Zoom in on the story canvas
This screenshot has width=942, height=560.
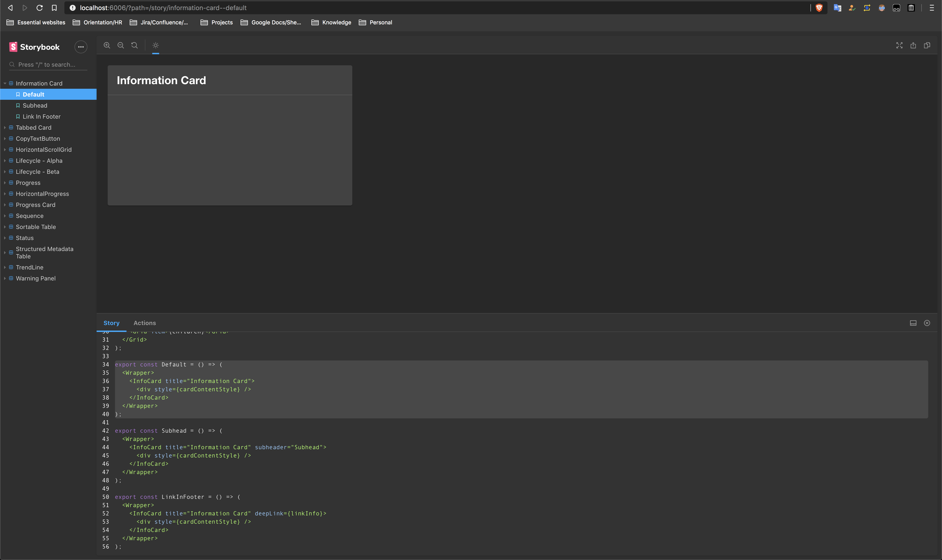pos(107,45)
